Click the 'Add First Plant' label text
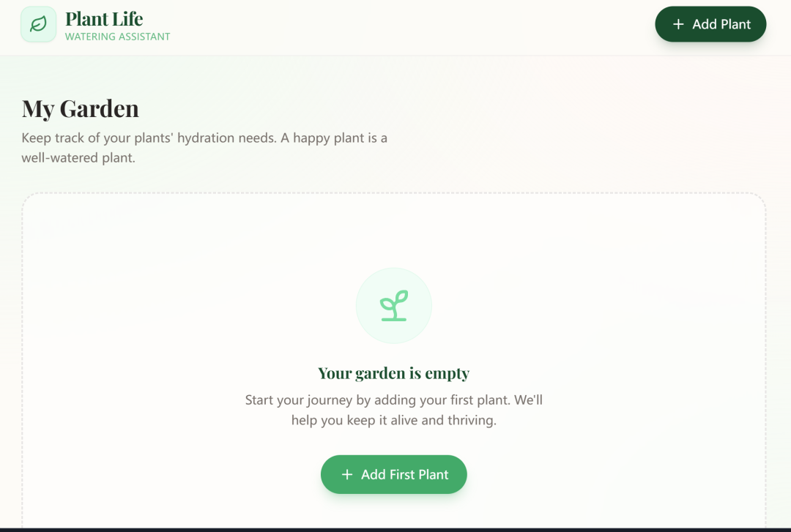791x532 pixels. coord(404,474)
